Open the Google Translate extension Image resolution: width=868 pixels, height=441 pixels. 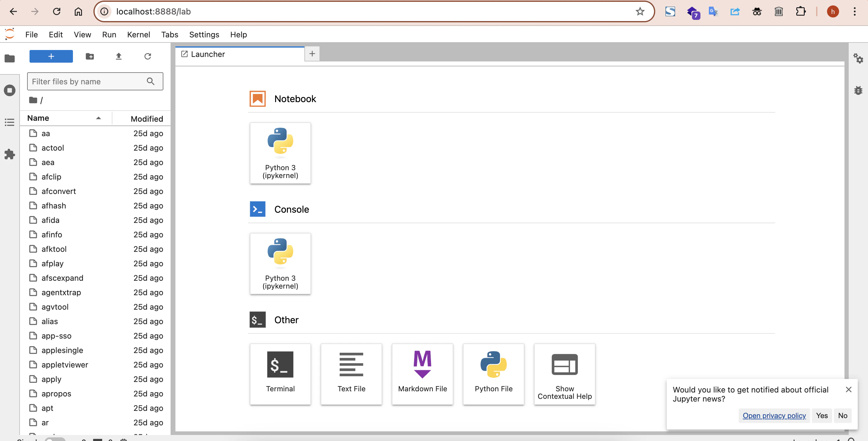tap(713, 11)
